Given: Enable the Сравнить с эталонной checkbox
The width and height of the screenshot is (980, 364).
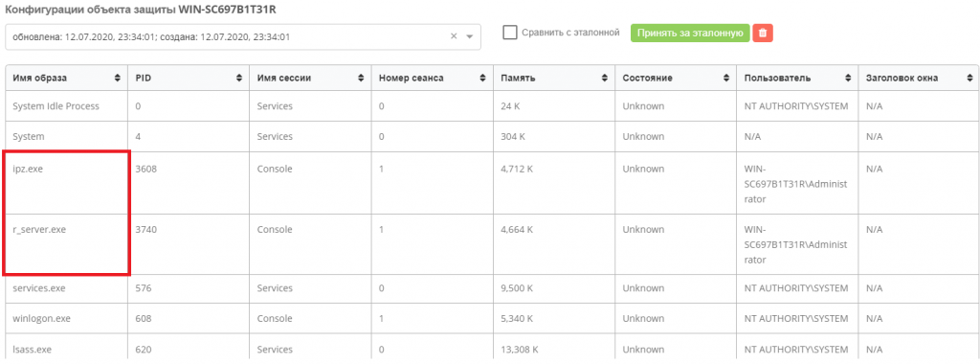Looking at the screenshot, I should tap(510, 33).
